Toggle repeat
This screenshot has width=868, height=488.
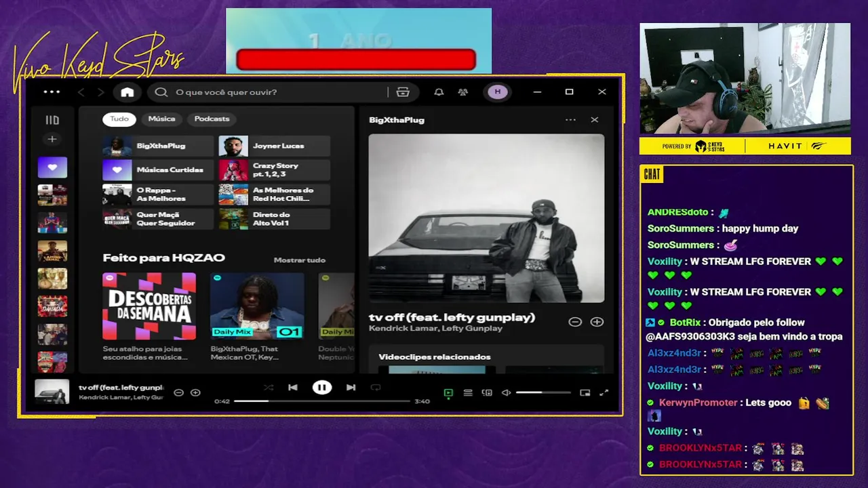point(376,388)
